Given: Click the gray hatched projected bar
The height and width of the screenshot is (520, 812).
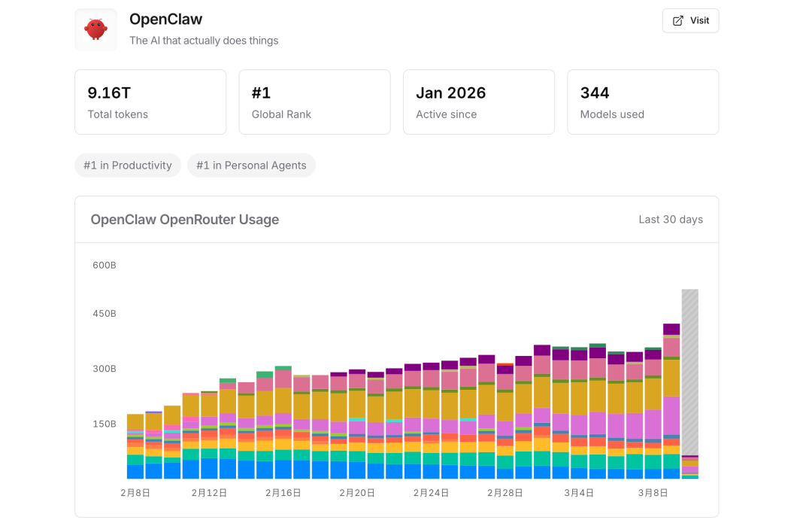Looking at the screenshot, I should (689, 369).
